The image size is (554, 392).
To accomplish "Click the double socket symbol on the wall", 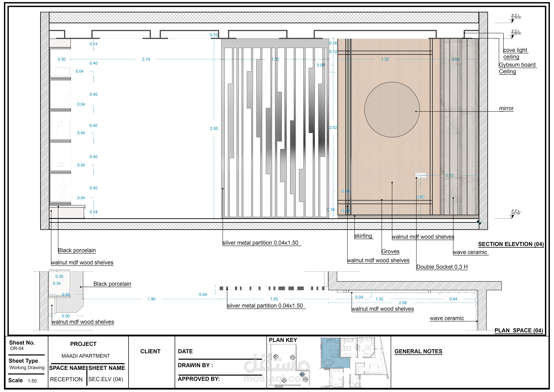I will 421,175.
